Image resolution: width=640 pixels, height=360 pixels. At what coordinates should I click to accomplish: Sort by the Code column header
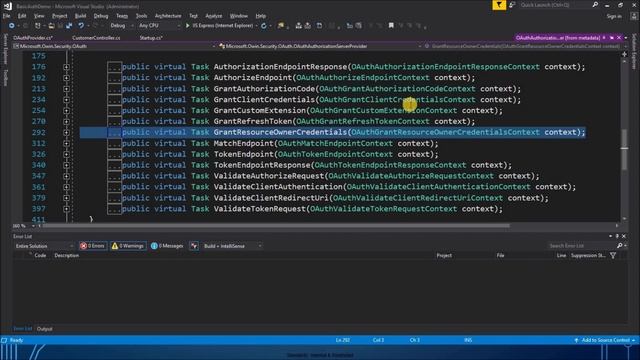coord(40,256)
